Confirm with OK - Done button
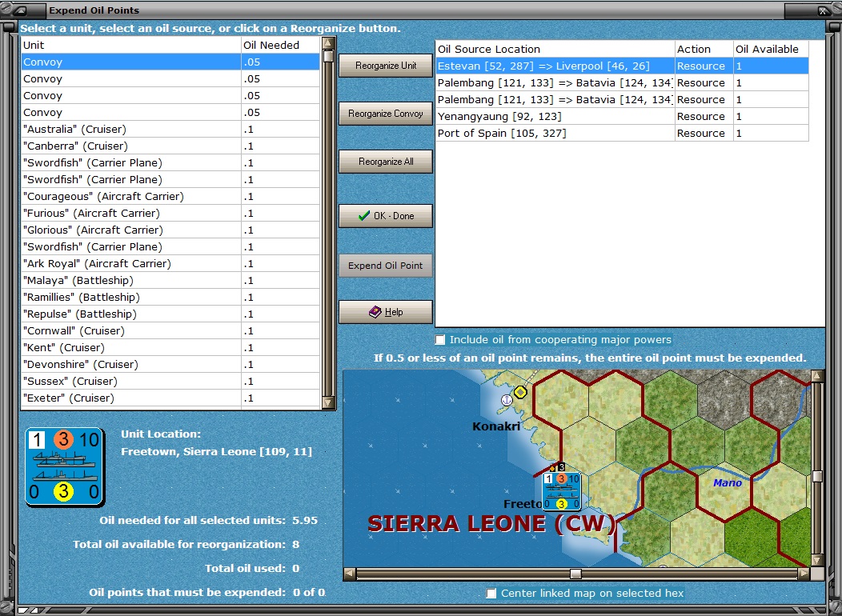 coord(386,216)
